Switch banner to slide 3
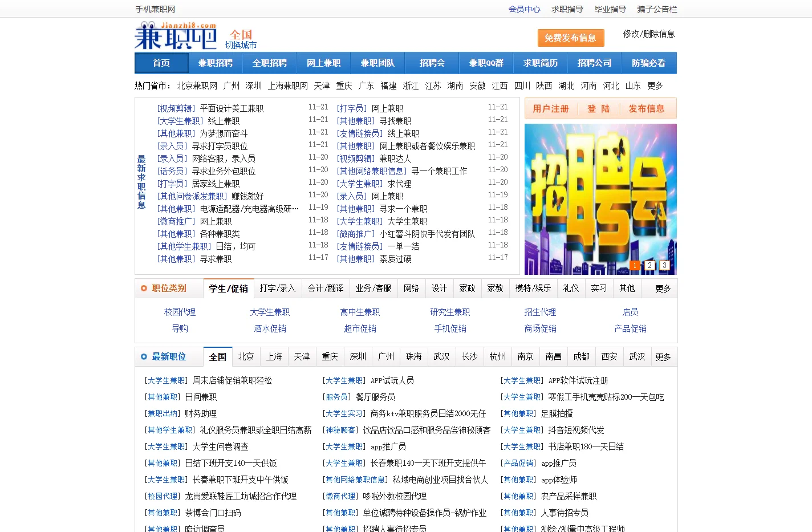The width and height of the screenshot is (812, 532). click(x=664, y=265)
